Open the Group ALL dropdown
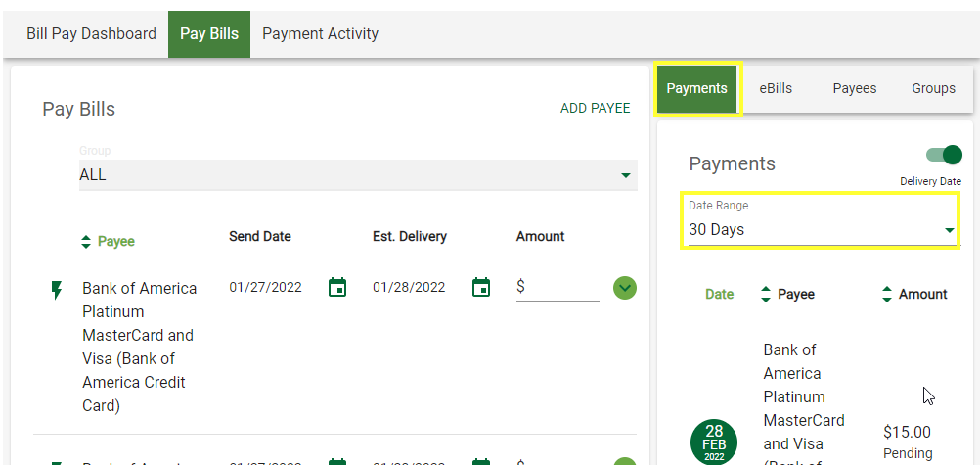Viewport: 980px width, 465px height. tap(358, 175)
